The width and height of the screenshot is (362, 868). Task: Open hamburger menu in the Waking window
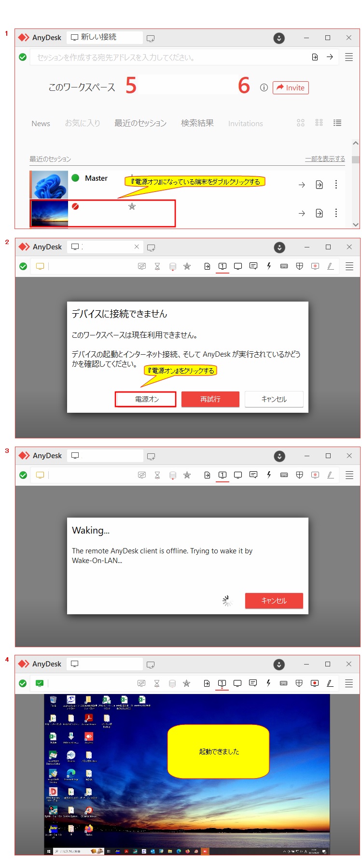[x=349, y=475]
